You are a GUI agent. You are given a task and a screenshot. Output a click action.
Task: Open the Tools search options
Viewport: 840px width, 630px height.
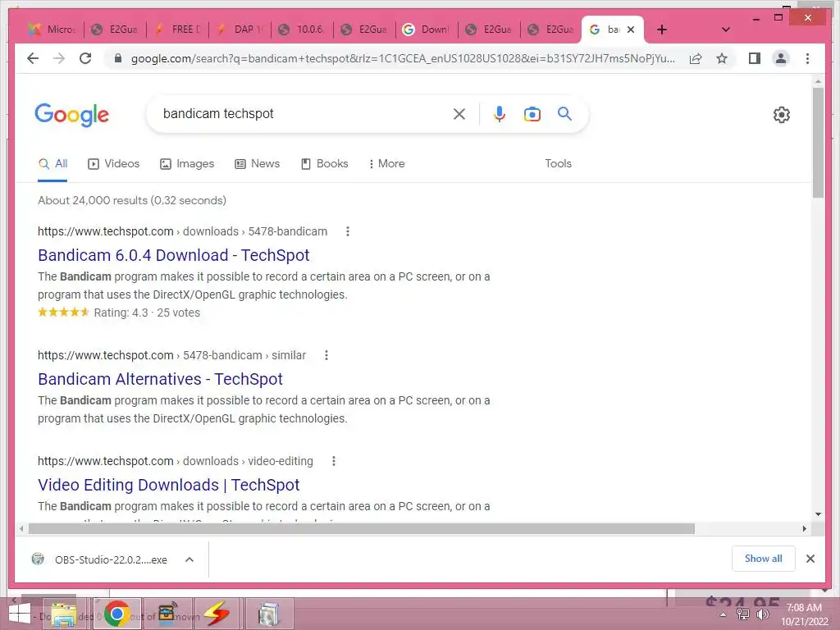coord(558,163)
